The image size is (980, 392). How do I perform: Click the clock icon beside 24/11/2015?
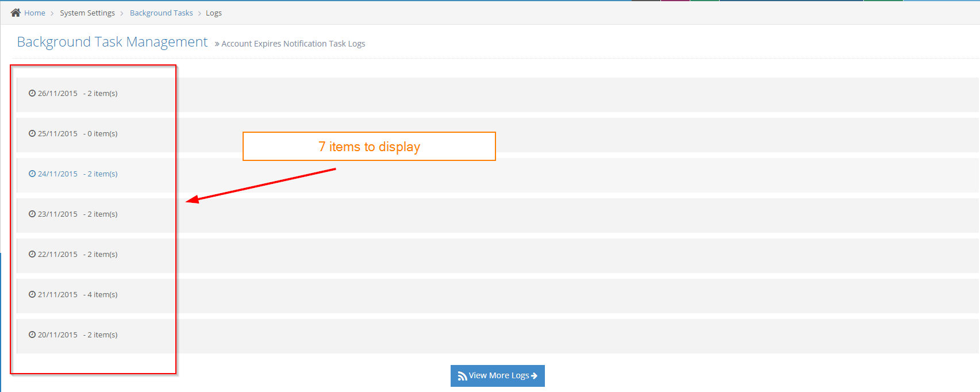[x=32, y=174]
